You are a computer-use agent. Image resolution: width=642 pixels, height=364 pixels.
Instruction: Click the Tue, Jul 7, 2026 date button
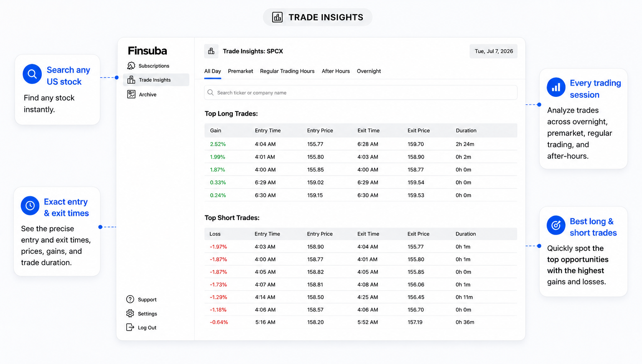[x=494, y=51]
